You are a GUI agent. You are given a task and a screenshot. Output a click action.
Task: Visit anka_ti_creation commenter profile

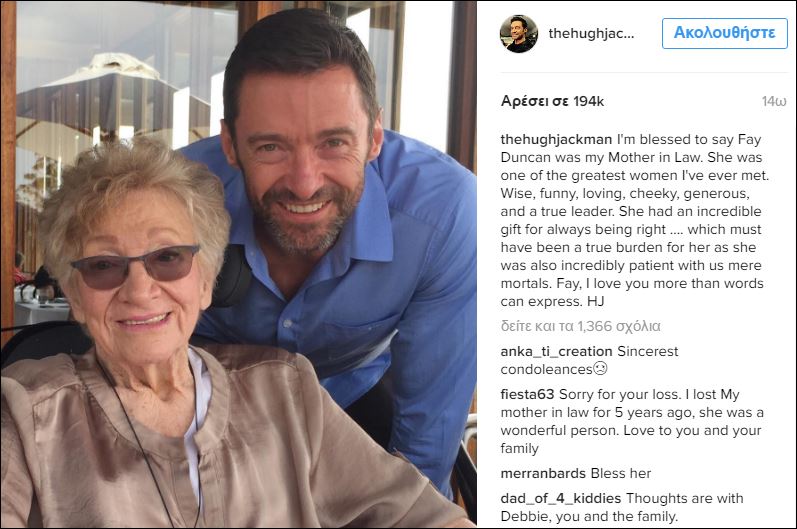click(x=555, y=351)
